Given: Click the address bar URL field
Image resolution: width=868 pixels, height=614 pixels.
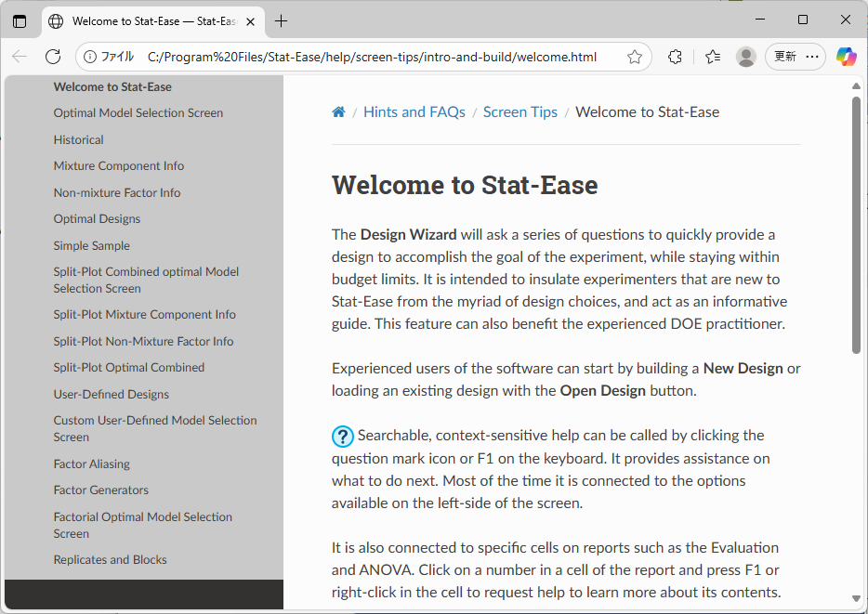Looking at the screenshot, I should coord(372,57).
